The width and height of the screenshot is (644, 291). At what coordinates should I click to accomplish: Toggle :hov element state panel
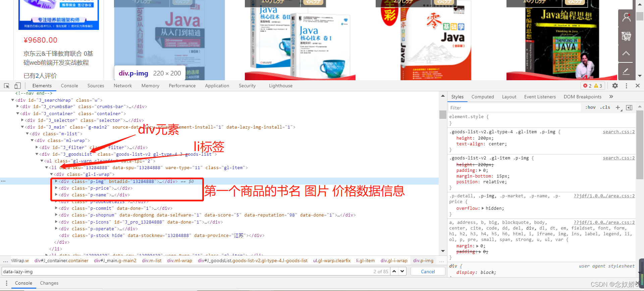pyautogui.click(x=590, y=107)
